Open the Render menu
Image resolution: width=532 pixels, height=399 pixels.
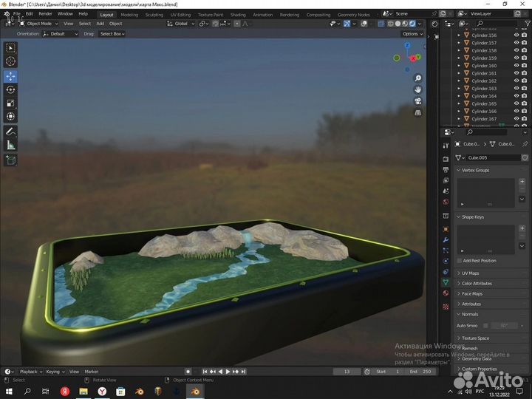coord(45,14)
